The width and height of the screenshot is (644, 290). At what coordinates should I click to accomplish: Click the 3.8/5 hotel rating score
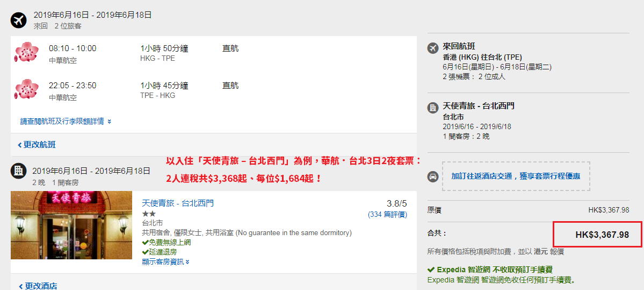tap(397, 203)
